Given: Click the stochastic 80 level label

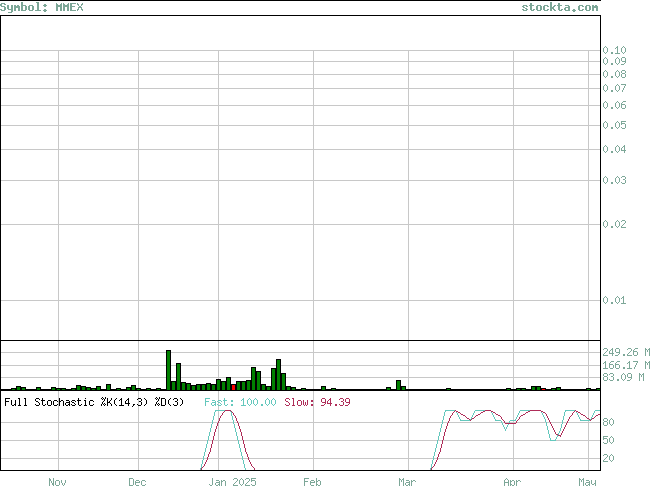Looking at the screenshot, I should pyautogui.click(x=608, y=422).
